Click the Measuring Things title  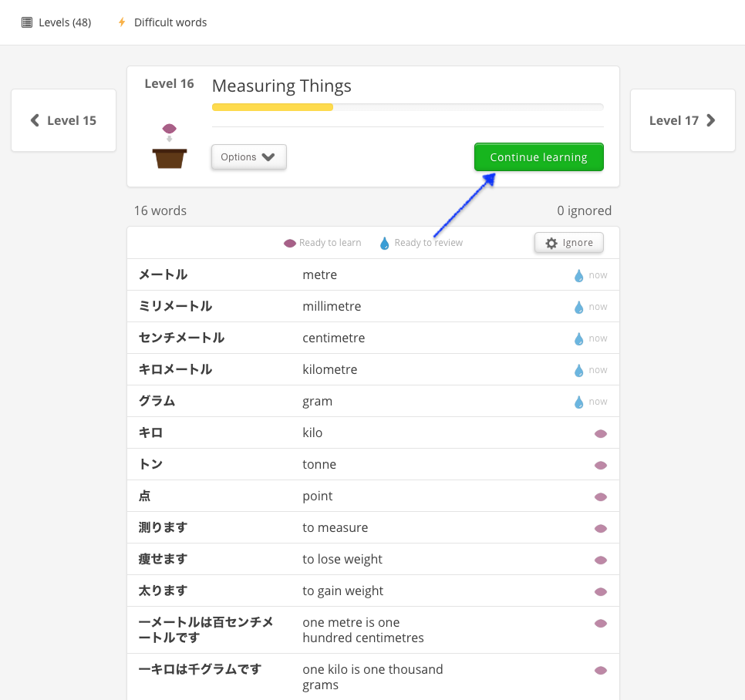click(281, 86)
